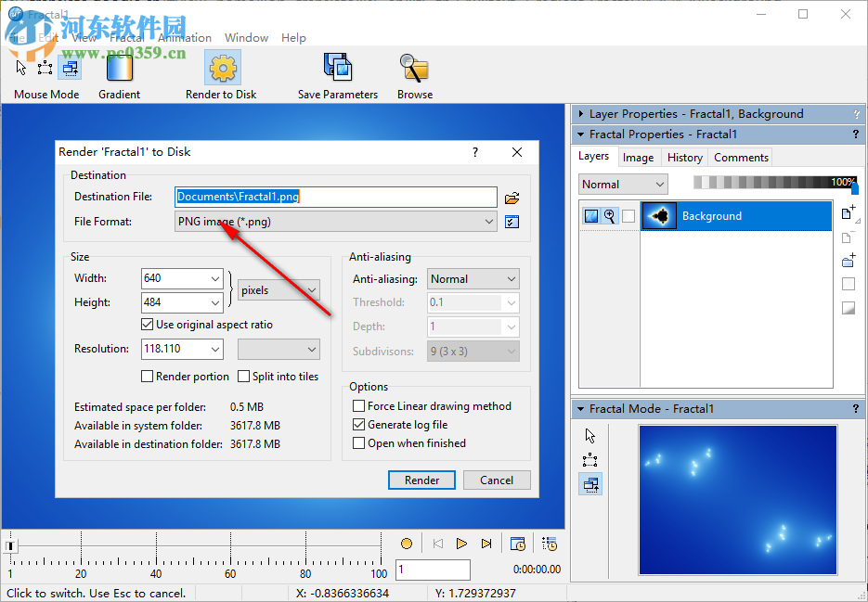Select the Select mouse mode in toolbar
Screen dimensions: 868x602
[x=45, y=68]
